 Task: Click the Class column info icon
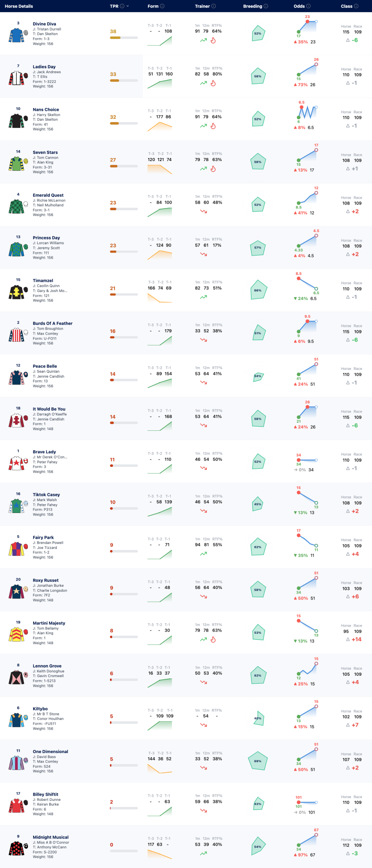(x=356, y=6)
